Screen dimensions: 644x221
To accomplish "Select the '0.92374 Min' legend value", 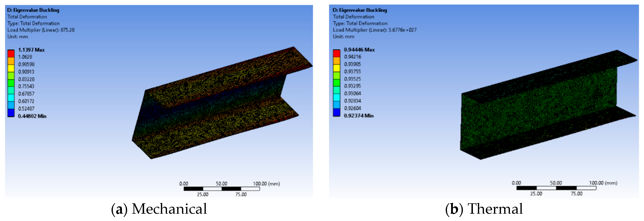I will pos(358,116).
